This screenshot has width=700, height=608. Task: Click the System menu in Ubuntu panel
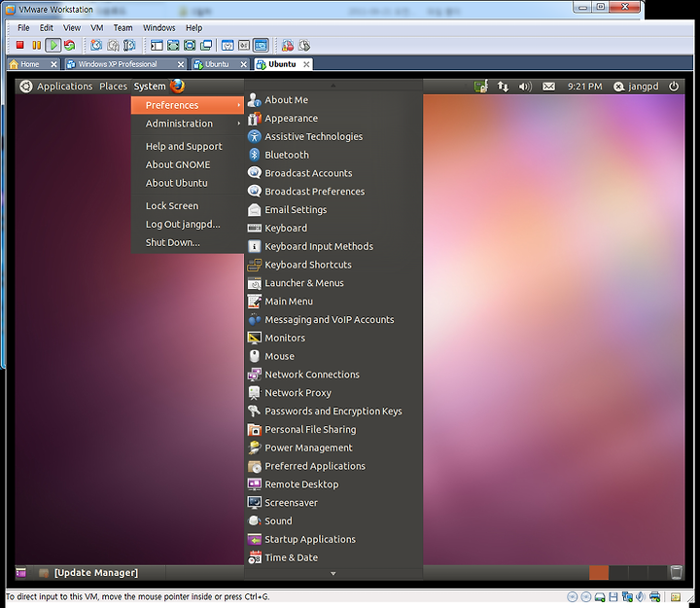[x=150, y=87]
